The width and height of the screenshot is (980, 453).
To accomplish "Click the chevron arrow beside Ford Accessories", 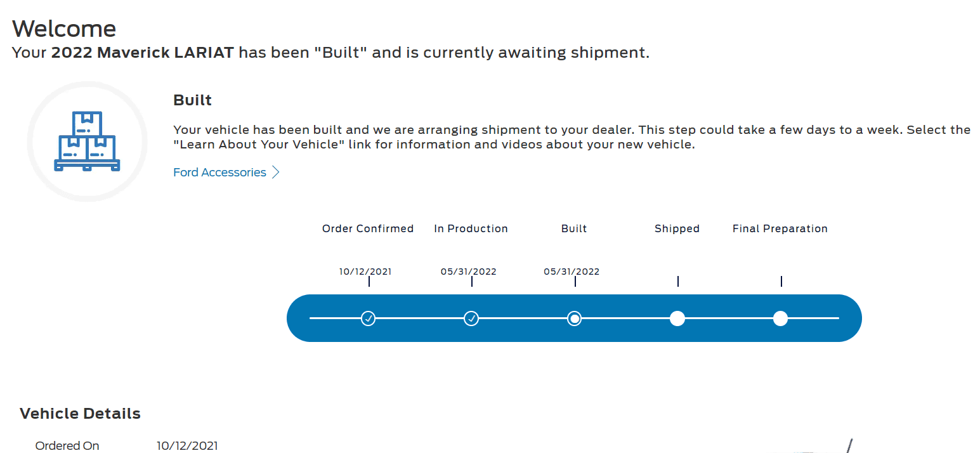I will [x=275, y=173].
